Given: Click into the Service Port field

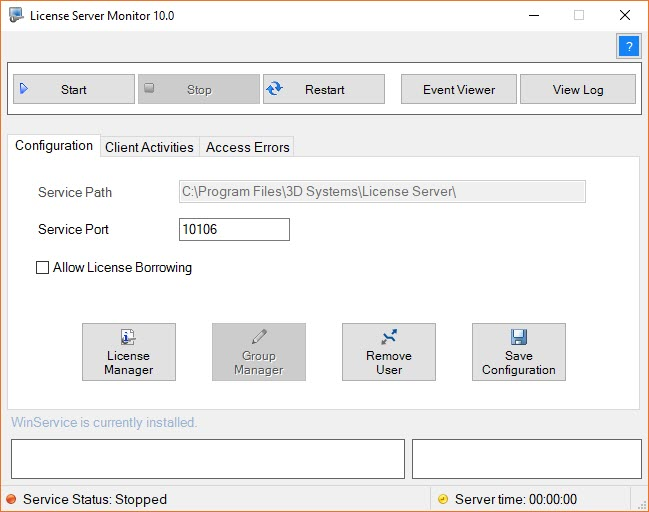Looking at the screenshot, I should [x=234, y=230].
